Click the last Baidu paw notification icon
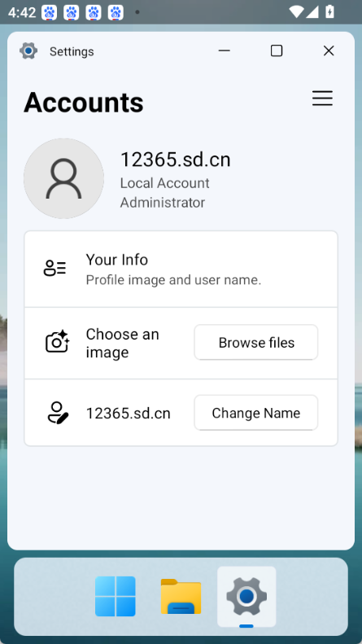Screen dimensions: 362x644 click(116, 12)
